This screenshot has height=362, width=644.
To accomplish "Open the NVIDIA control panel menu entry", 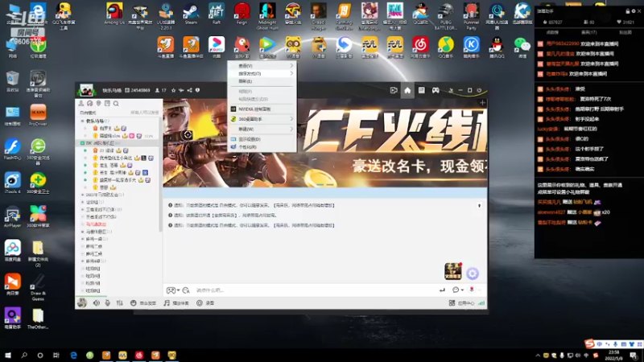I will [x=262, y=109].
